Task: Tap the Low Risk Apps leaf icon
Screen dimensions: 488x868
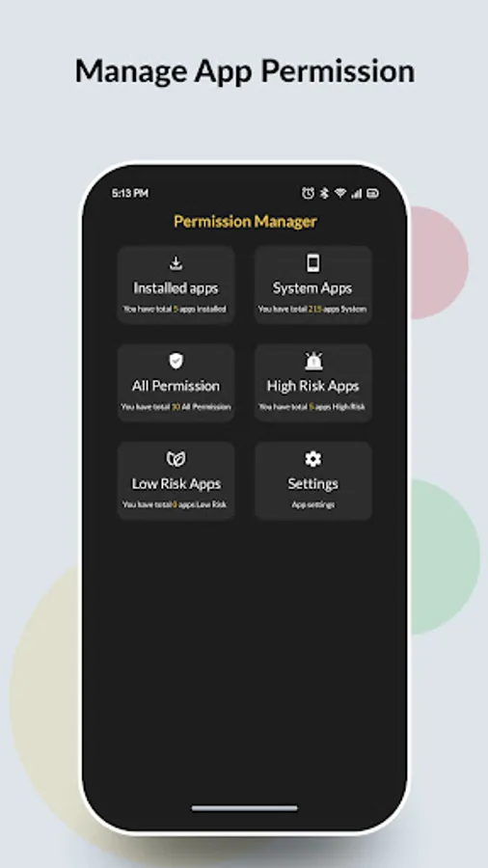Action: tap(176, 459)
